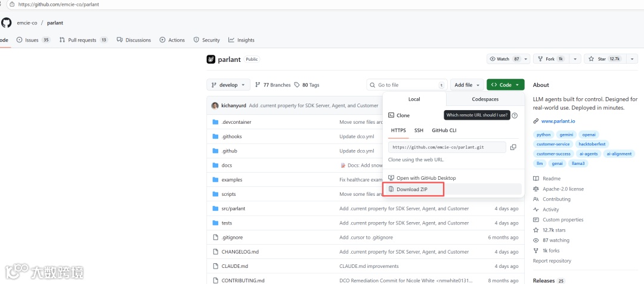Open the docs folder
Image resolution: width=644 pixels, height=284 pixels.
point(227,165)
